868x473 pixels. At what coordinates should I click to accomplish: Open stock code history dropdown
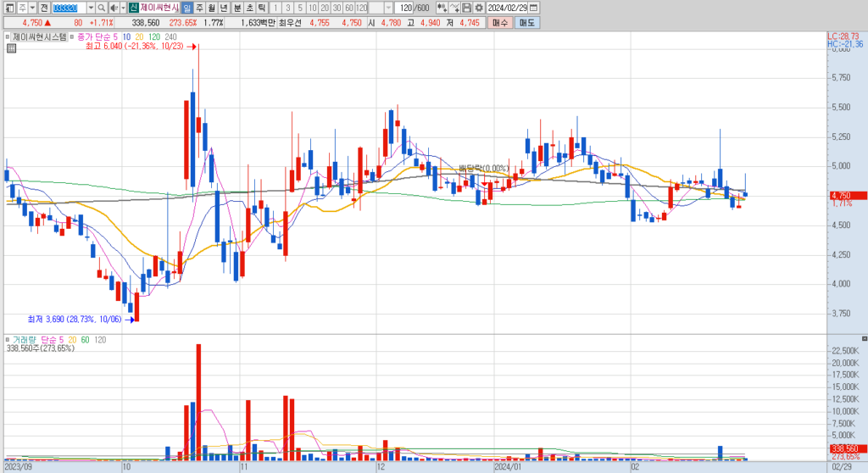tap(91, 8)
